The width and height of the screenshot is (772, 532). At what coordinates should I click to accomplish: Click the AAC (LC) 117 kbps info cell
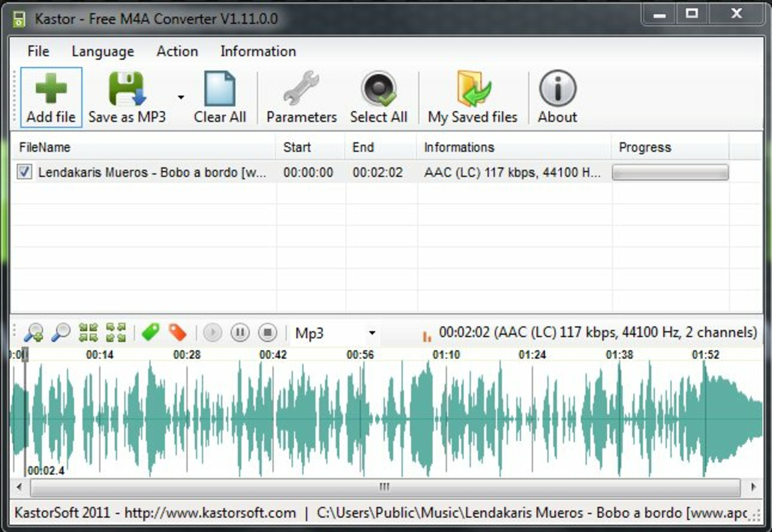pos(513,172)
